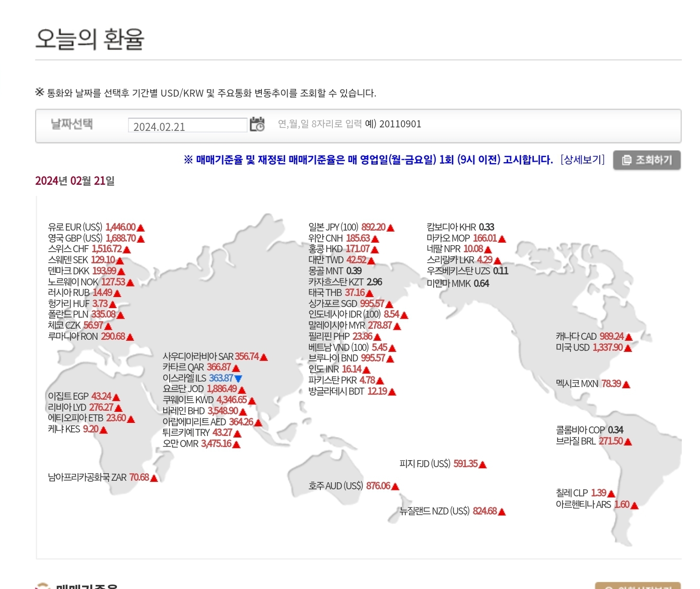Select 튀르키예 TRY rate 43.27
700x589 pixels.
point(222,433)
